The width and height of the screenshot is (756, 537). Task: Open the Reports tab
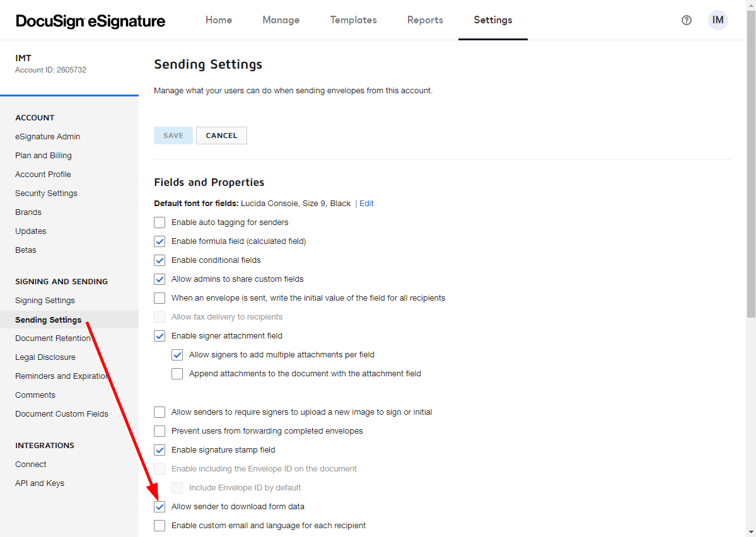tap(425, 20)
